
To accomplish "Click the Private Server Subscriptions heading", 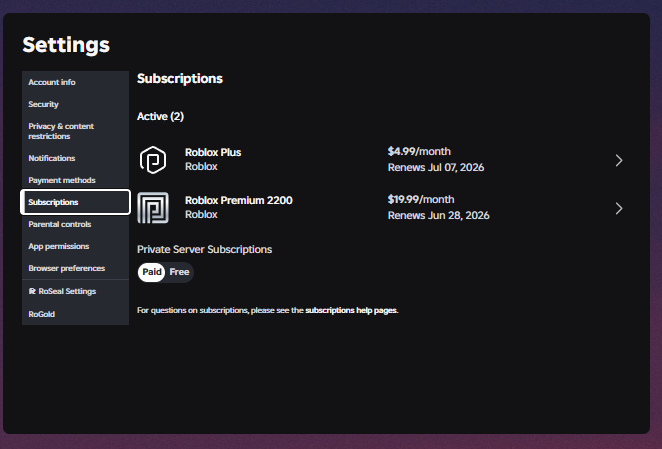I will point(204,250).
